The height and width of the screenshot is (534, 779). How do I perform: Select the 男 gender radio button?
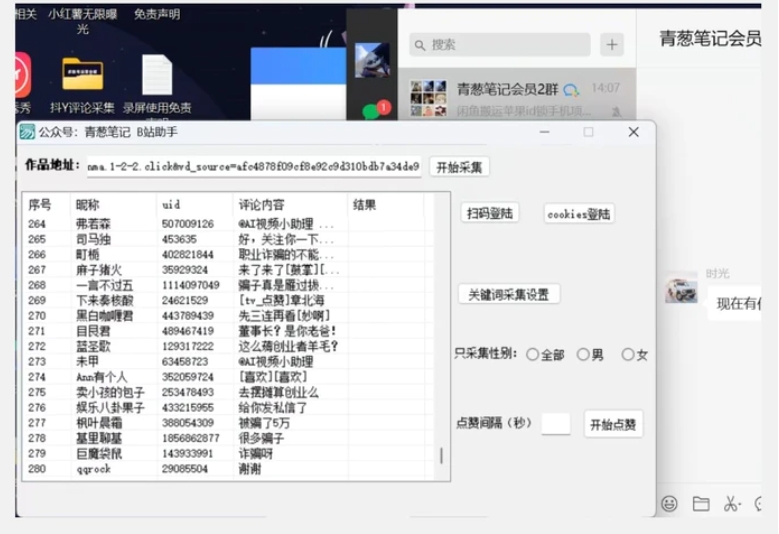click(583, 355)
